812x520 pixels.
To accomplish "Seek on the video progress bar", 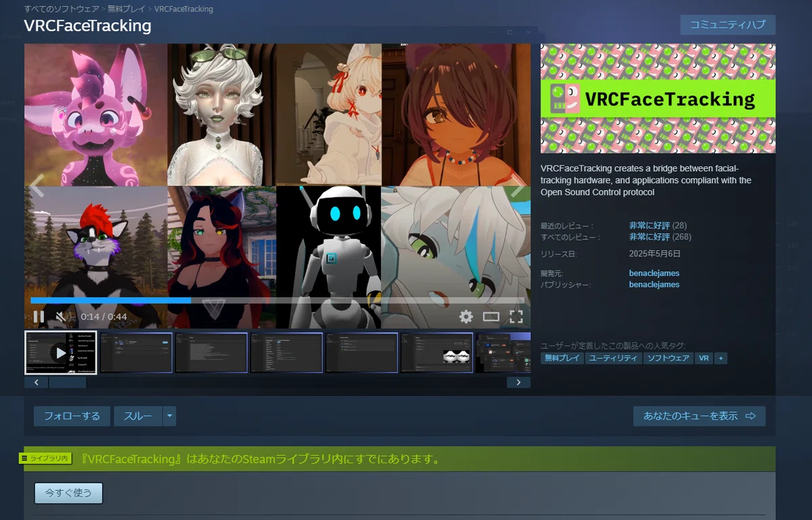I will point(277,300).
